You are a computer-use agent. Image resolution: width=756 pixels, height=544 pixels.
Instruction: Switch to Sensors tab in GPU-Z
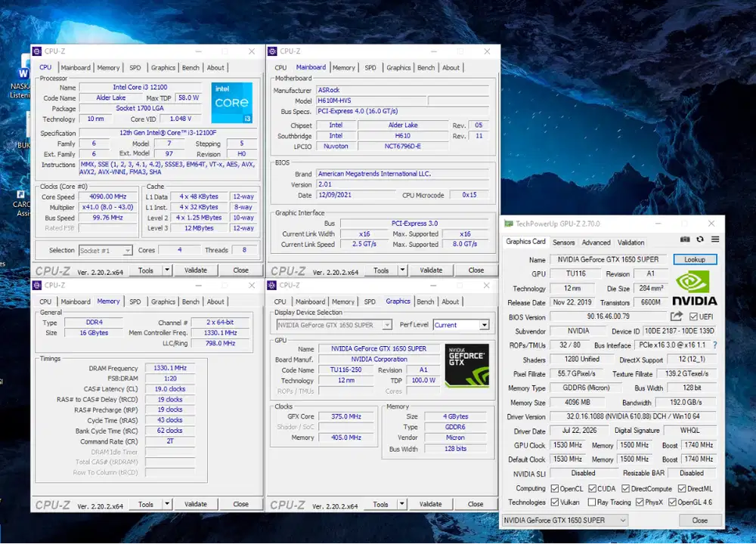click(564, 243)
